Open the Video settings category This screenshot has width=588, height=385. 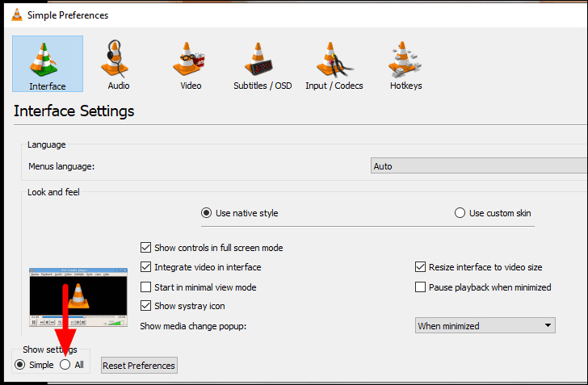pos(191,65)
